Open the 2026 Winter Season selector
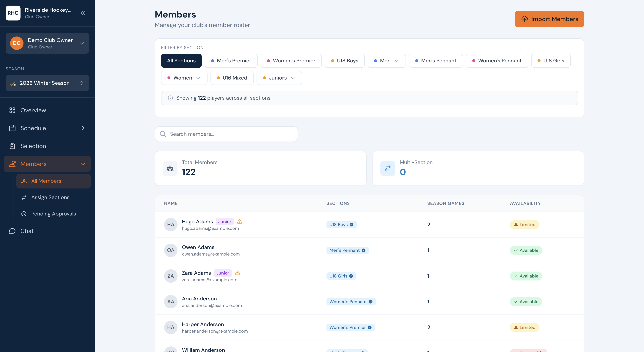The width and height of the screenshot is (644, 352). [47, 83]
